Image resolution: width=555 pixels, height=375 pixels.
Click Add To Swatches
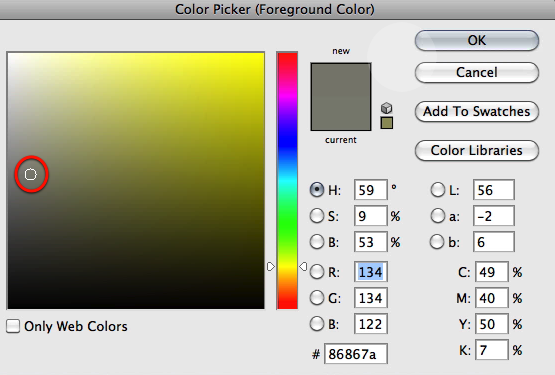[477, 112]
